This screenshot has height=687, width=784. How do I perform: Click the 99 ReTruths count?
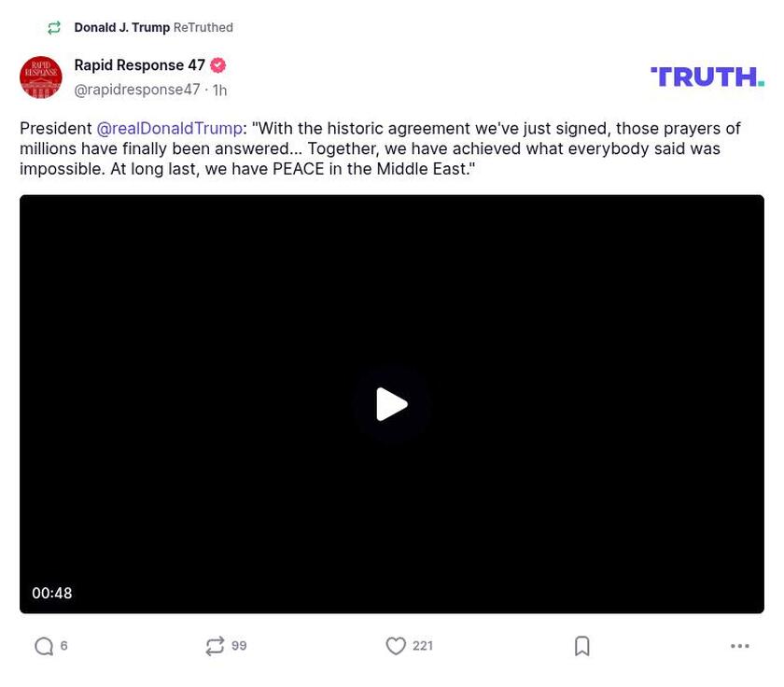[x=239, y=646]
